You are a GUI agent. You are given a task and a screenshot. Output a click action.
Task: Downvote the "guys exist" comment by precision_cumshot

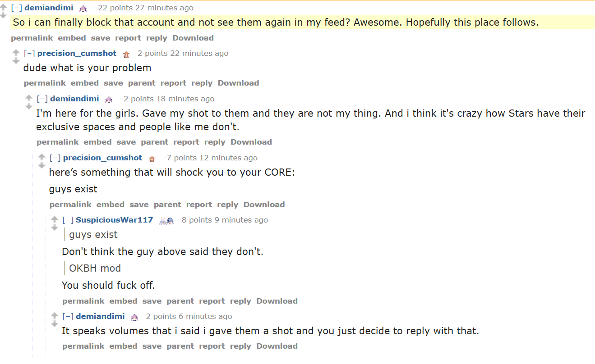point(42,165)
